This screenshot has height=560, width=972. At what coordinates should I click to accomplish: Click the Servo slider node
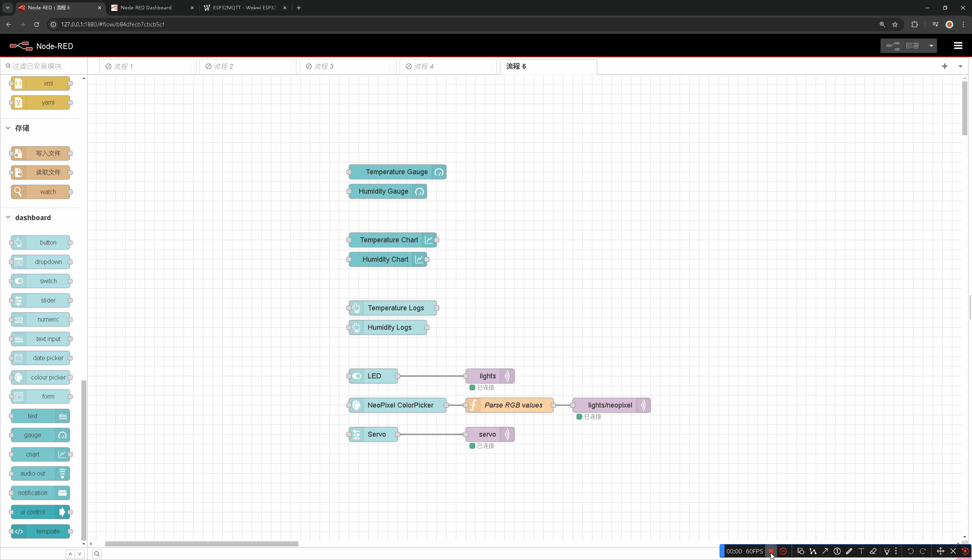376,434
